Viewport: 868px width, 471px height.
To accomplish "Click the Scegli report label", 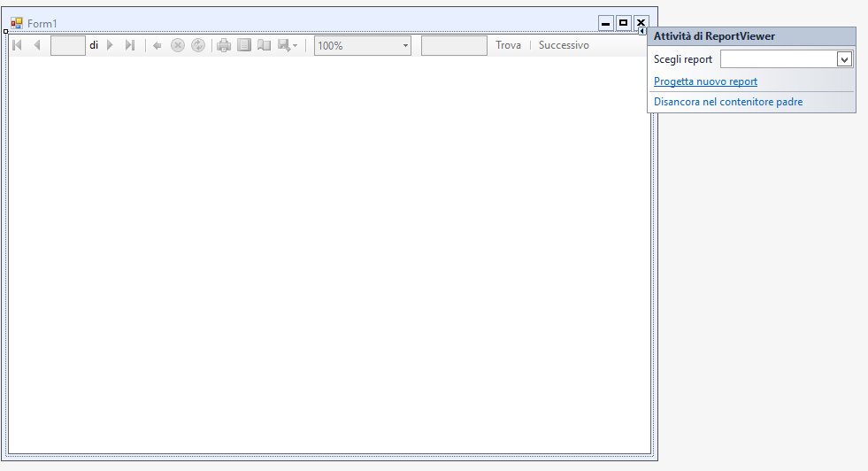I will [682, 59].
